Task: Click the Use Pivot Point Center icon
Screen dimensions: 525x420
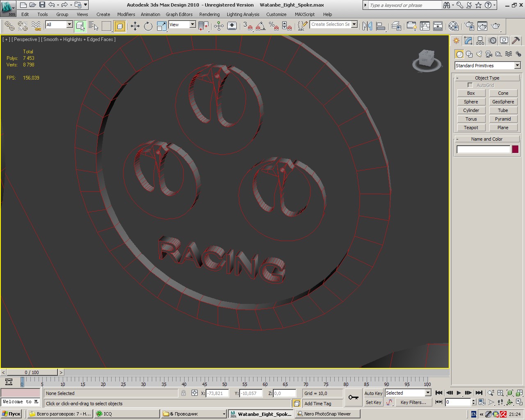Action: pyautogui.click(x=203, y=26)
